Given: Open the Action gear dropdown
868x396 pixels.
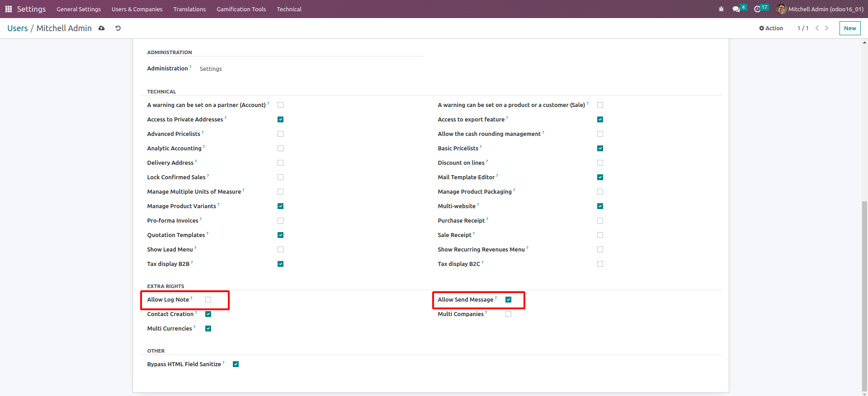Looking at the screenshot, I should [x=771, y=28].
